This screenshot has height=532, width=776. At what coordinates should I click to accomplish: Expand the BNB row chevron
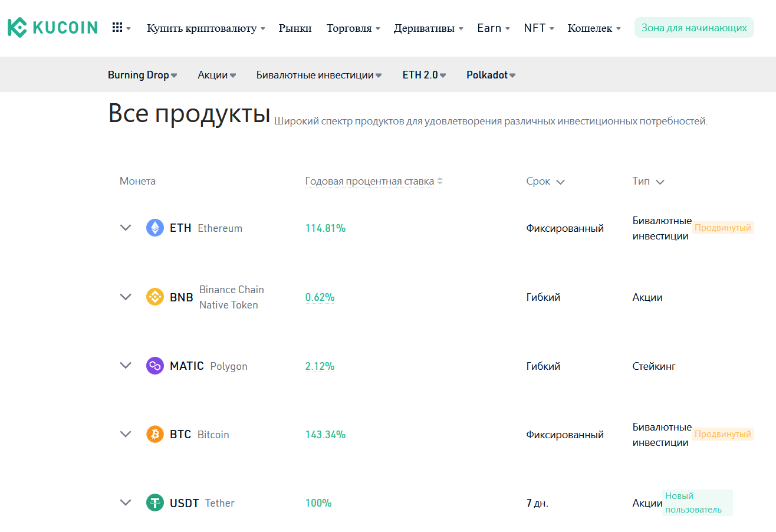click(x=126, y=297)
